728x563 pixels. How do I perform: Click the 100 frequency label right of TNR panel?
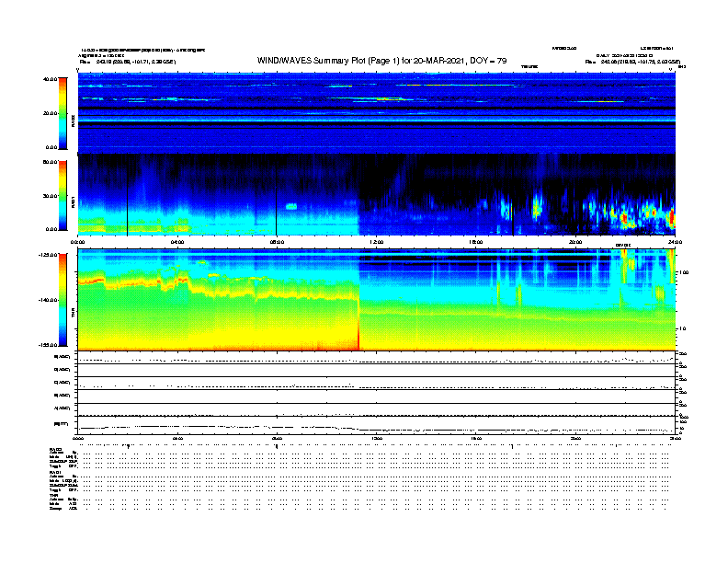(684, 272)
